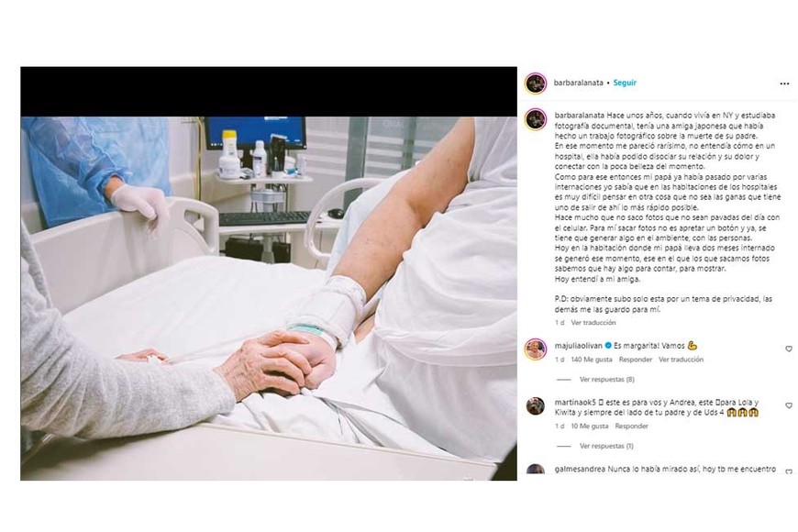This screenshot has height=532, width=798.
Task: Expand Ver respuestas (8) replies
Action: coord(606,379)
